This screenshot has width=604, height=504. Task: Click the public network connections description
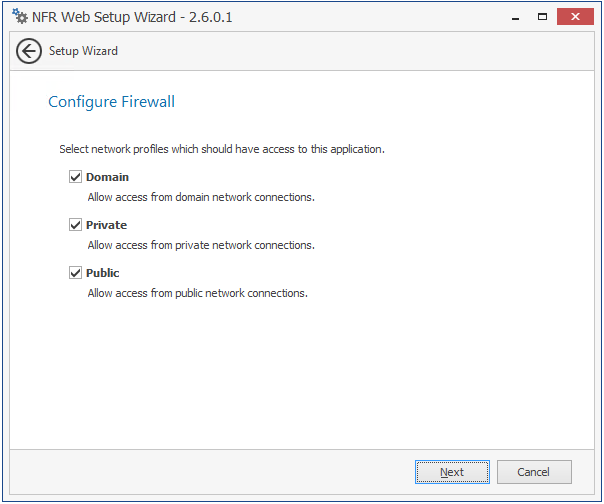point(197,293)
